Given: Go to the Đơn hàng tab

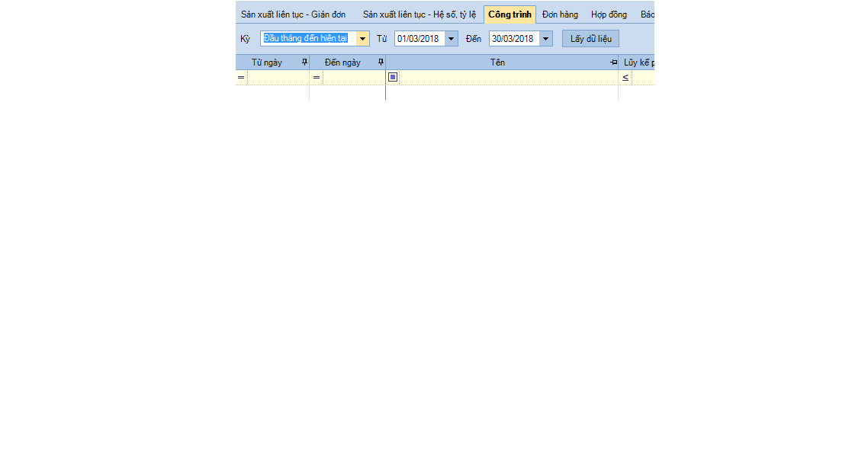Looking at the screenshot, I should pyautogui.click(x=560, y=14).
